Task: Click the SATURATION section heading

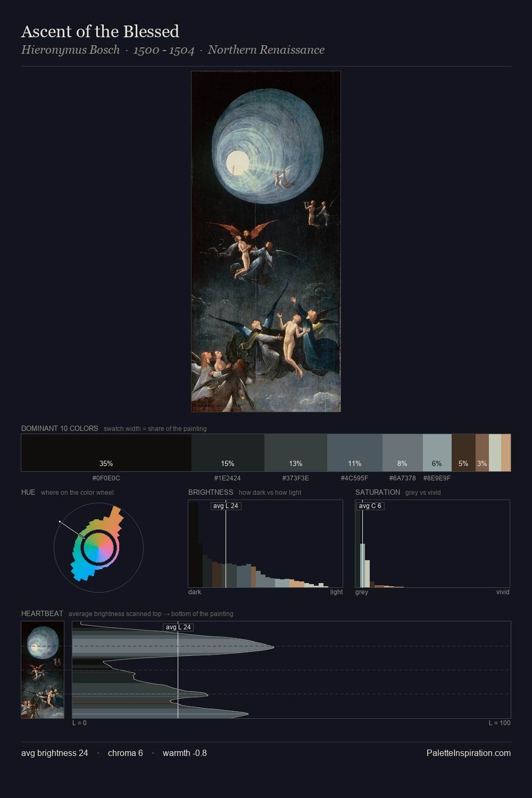Action: 378,492
